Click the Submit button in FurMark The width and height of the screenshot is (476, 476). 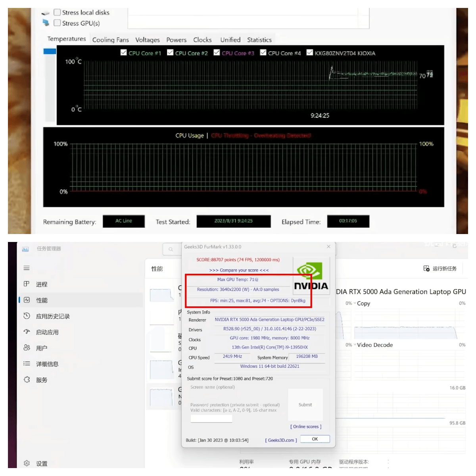(305, 405)
